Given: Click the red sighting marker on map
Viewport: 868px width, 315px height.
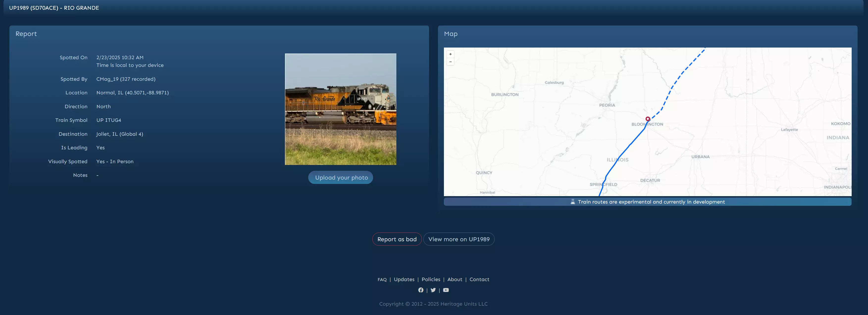Looking at the screenshot, I should pos(648,119).
